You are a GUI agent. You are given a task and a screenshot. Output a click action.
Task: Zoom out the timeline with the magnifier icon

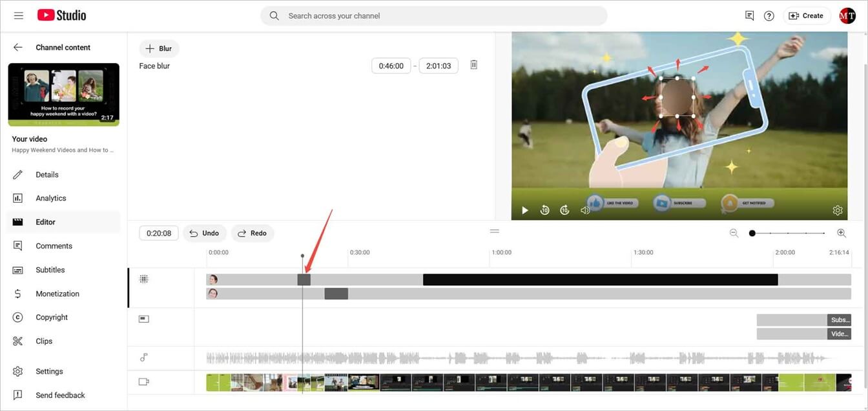coord(734,232)
